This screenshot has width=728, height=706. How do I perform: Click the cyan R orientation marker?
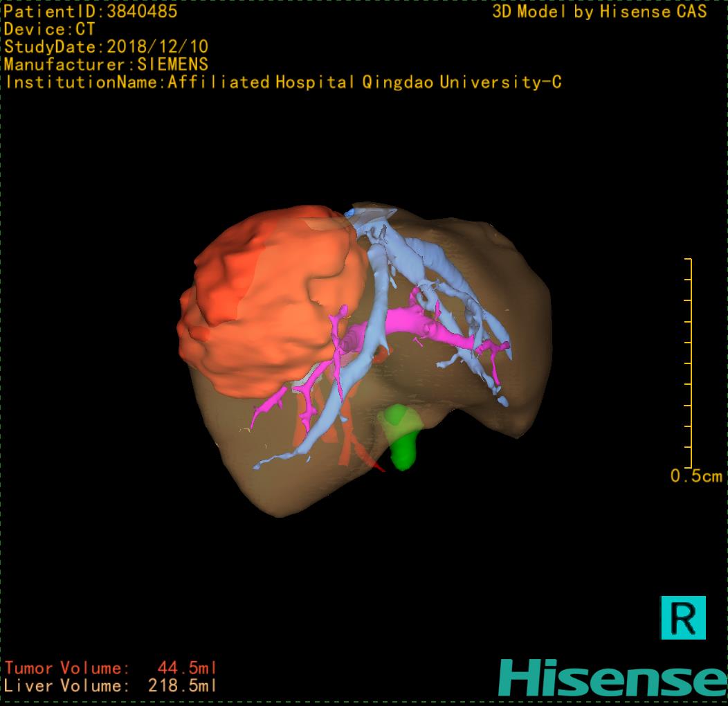pyautogui.click(x=683, y=617)
